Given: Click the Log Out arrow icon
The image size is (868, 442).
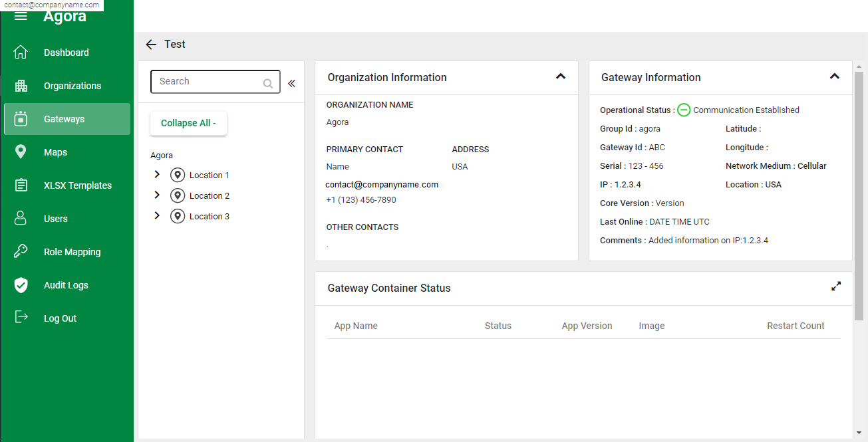Looking at the screenshot, I should [x=21, y=317].
